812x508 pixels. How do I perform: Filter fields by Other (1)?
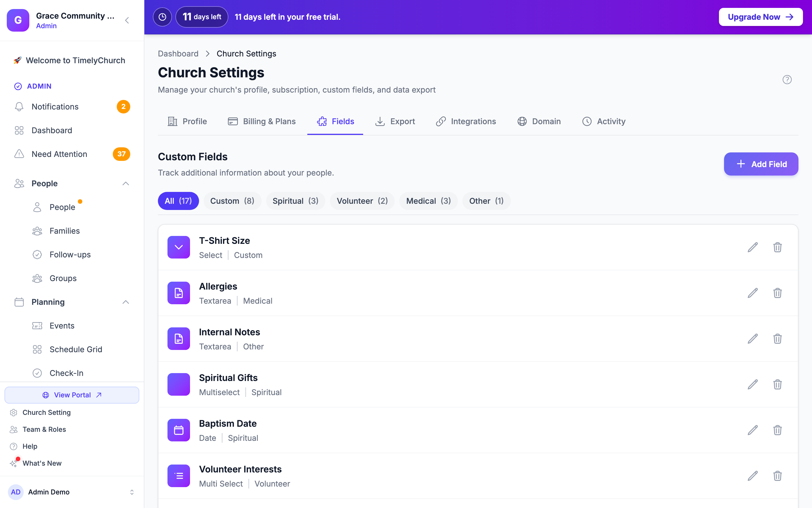click(486, 201)
